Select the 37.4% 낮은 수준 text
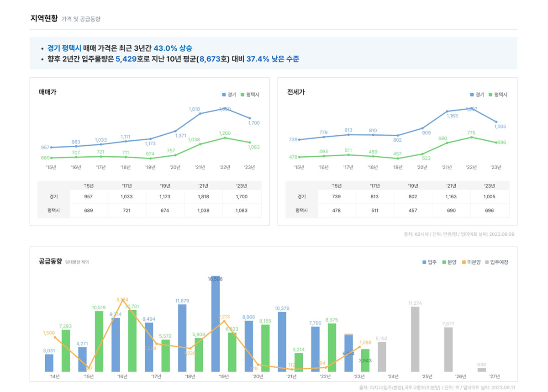 (273, 59)
